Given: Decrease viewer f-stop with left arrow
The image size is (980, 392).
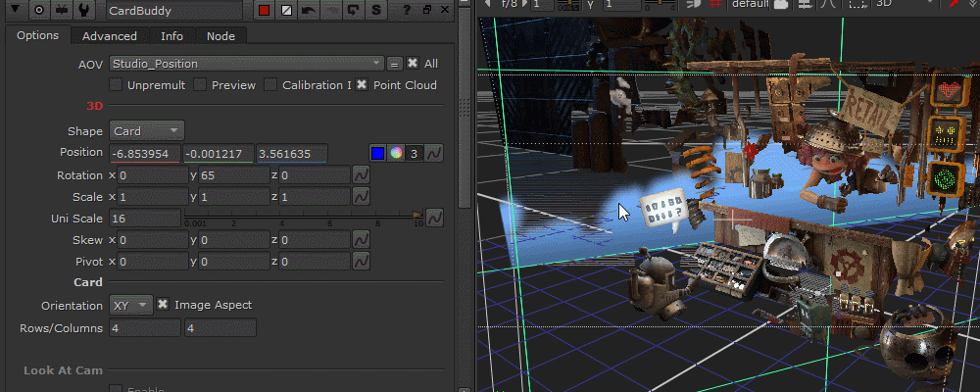Looking at the screenshot, I should tap(488, 4).
